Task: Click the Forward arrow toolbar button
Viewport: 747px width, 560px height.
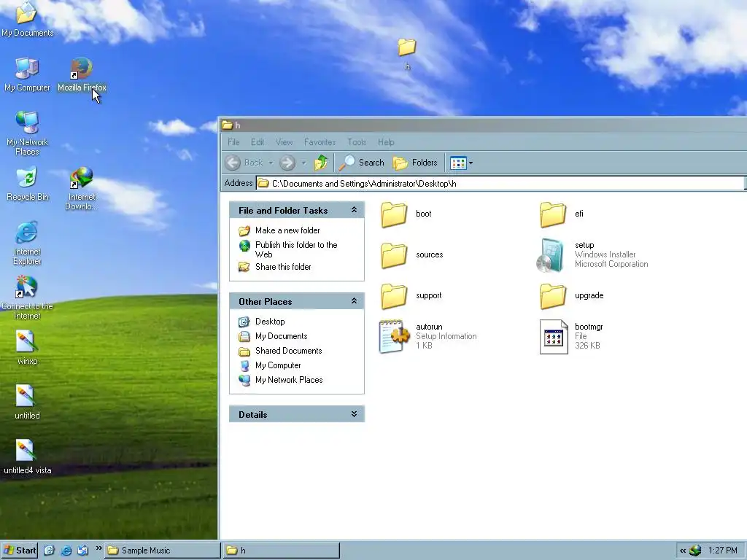Action: pos(287,163)
